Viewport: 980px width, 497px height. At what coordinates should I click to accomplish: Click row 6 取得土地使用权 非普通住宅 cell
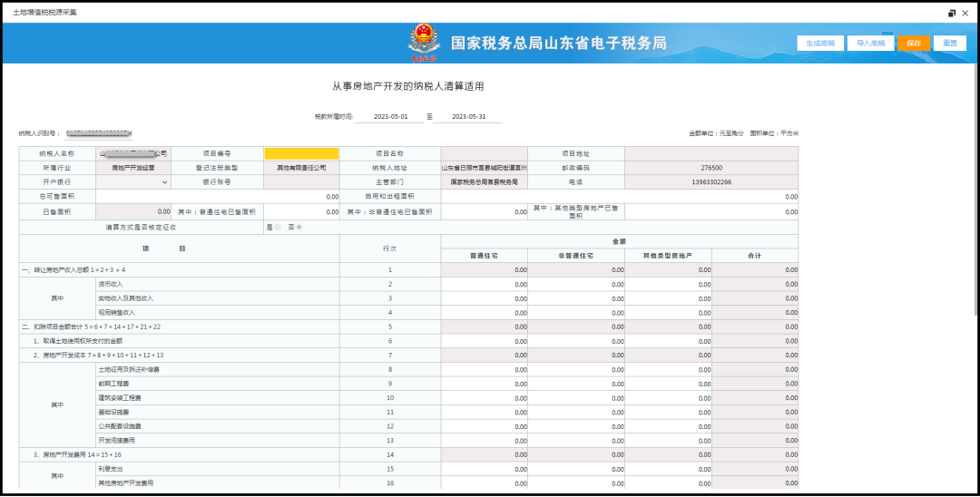click(576, 341)
